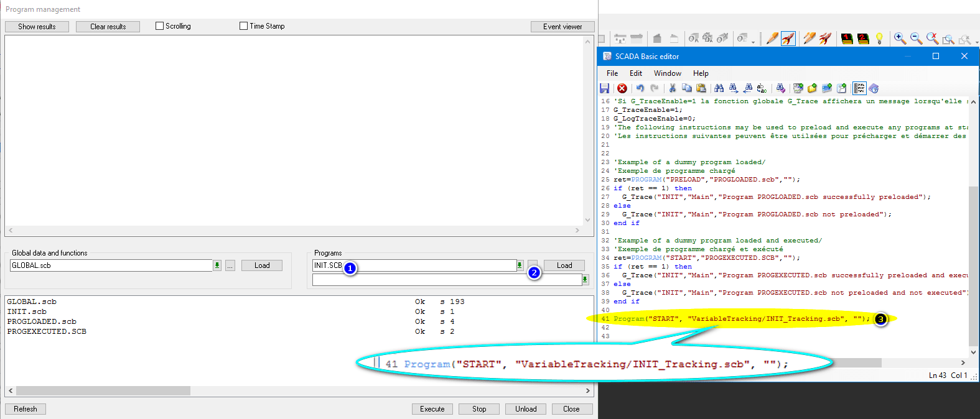Undo the last edit in editor
Screen dimensions: 980x419
click(640, 88)
